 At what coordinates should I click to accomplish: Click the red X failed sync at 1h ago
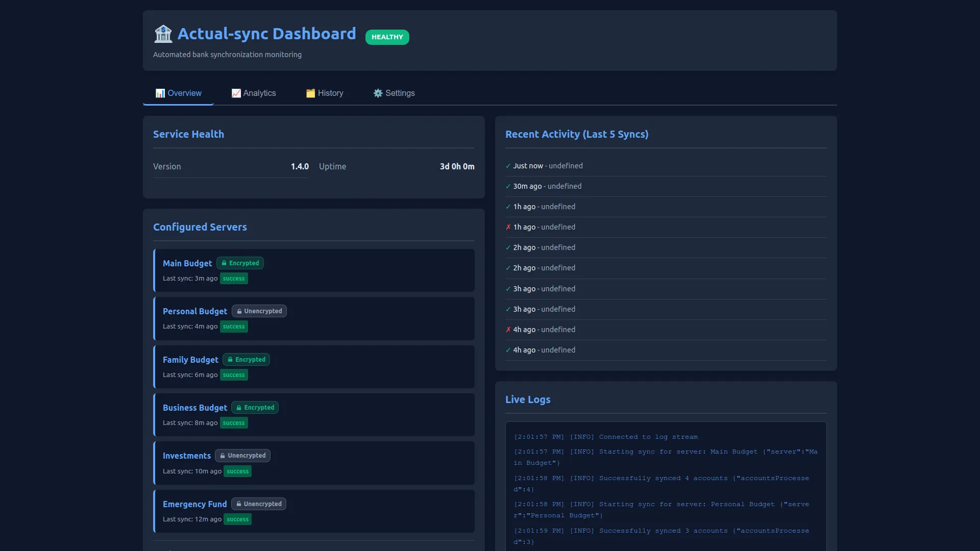508,227
